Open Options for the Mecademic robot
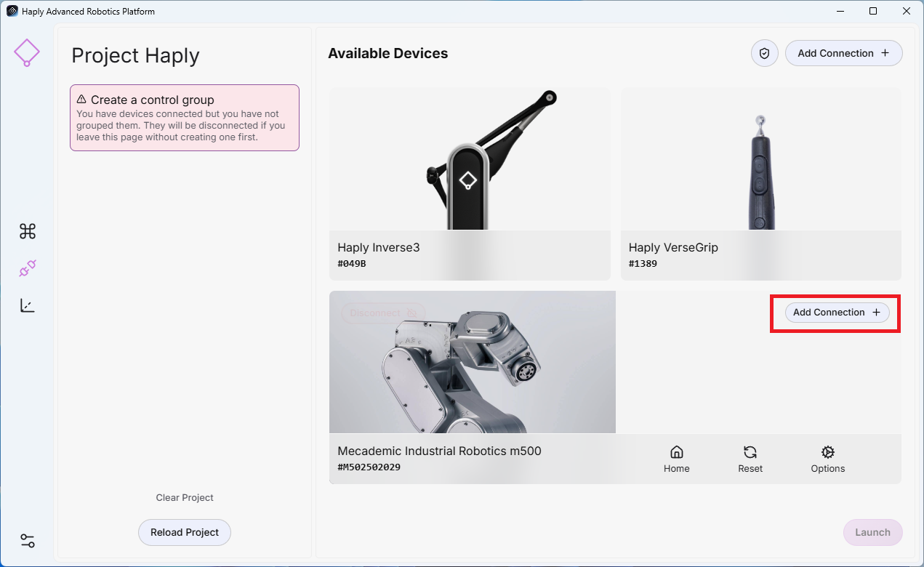 coord(828,459)
